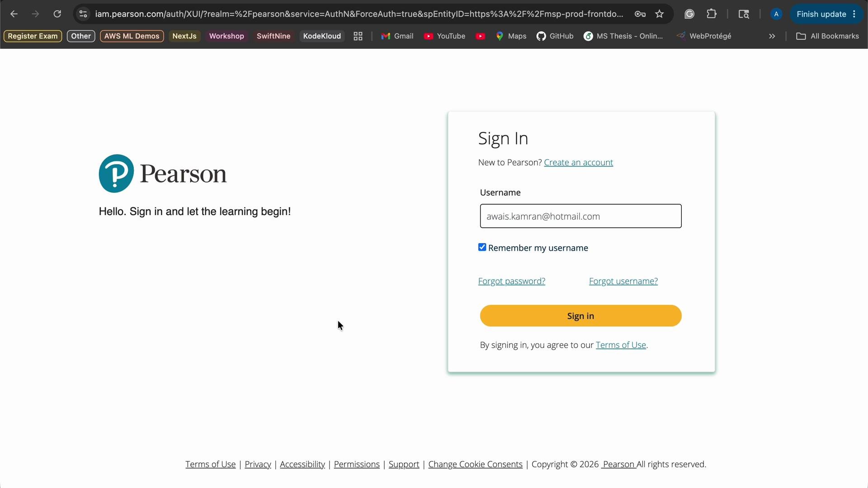Viewport: 868px width, 488px height.
Task: Open site information icon in address bar
Action: coord(83,14)
